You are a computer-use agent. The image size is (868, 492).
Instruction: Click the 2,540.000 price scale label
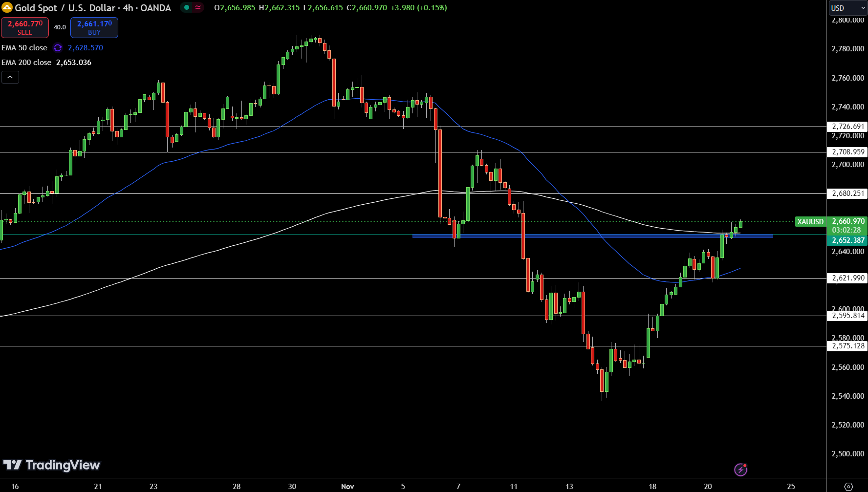pos(848,396)
